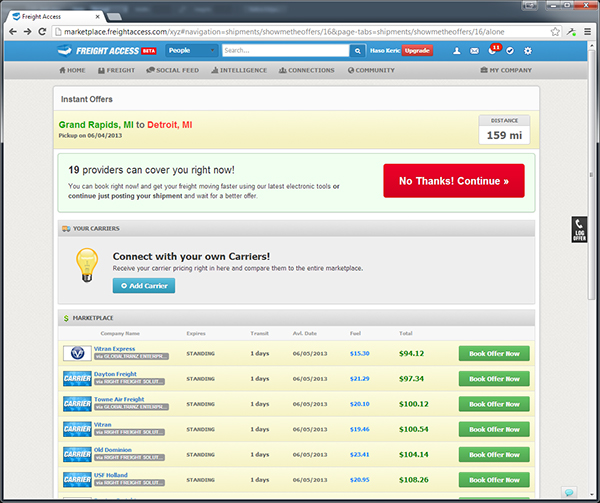600x503 pixels.
Task: Click the Haso Keric username link
Action: (385, 50)
